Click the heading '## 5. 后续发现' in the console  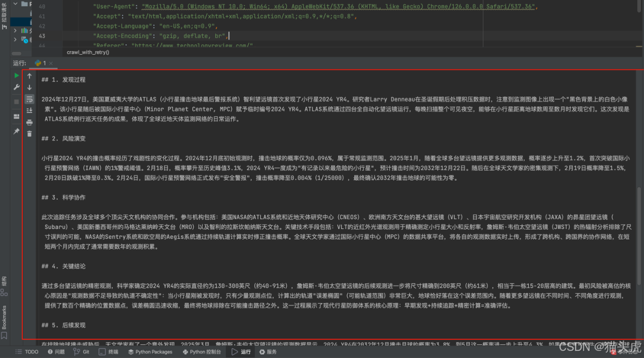63,325
